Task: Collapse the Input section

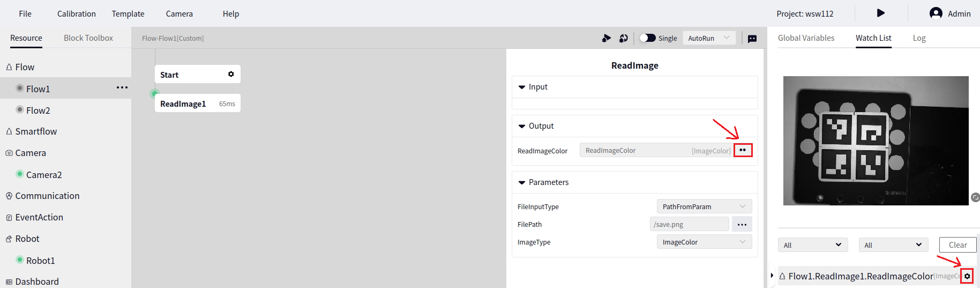Action: [522, 87]
